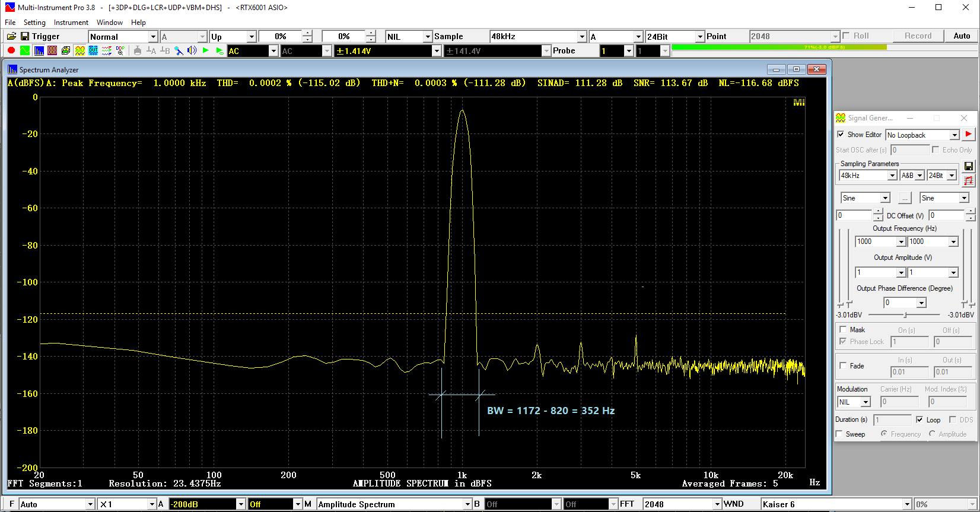
Task: Expand the Kaiser 6 window function dropdown
Action: (x=906, y=504)
